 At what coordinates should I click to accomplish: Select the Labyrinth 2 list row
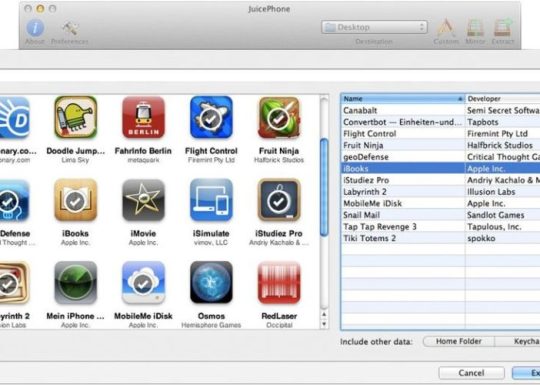440,192
